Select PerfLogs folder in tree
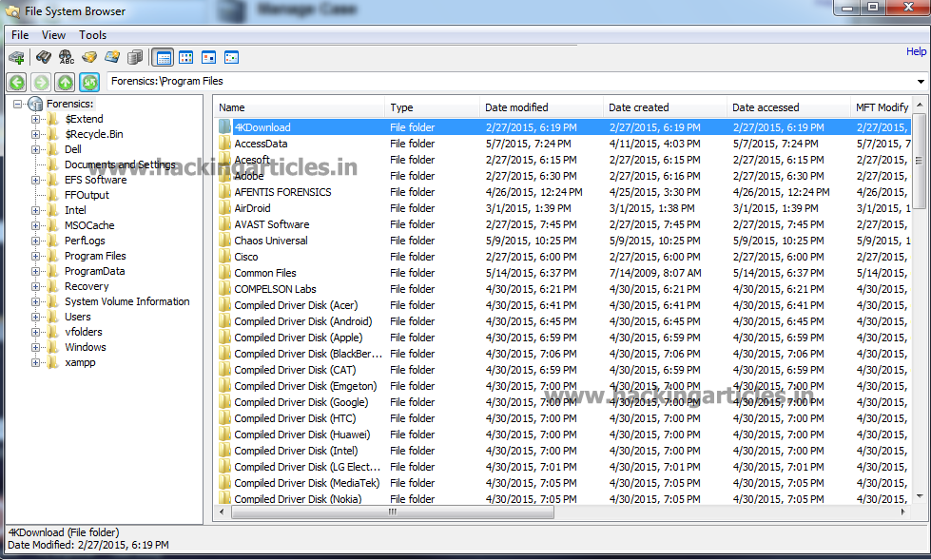931x560 pixels. (85, 241)
